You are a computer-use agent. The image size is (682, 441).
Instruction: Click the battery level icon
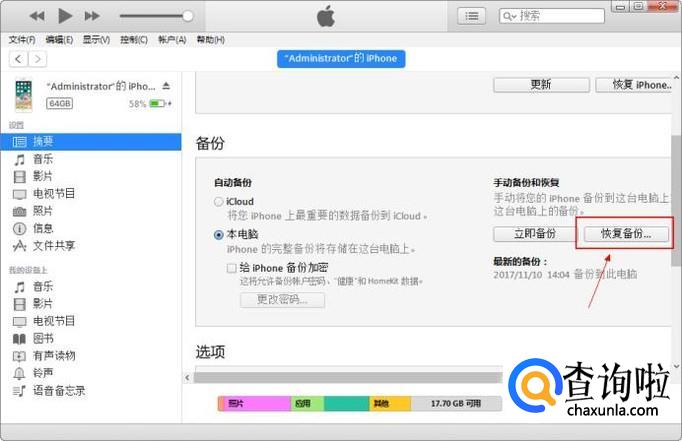tap(159, 104)
